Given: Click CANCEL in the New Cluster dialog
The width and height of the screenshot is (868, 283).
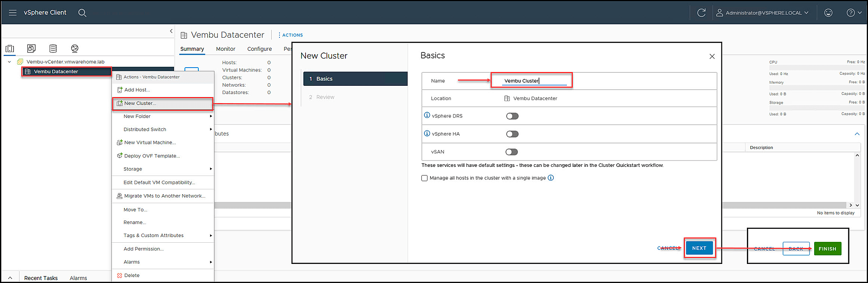Looking at the screenshot, I should [668, 248].
